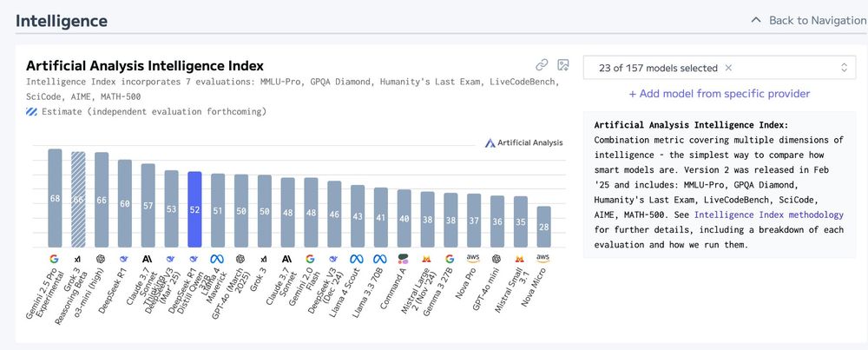
Task: Click Meta logo under Llama 4 Scout
Action: click(x=357, y=259)
